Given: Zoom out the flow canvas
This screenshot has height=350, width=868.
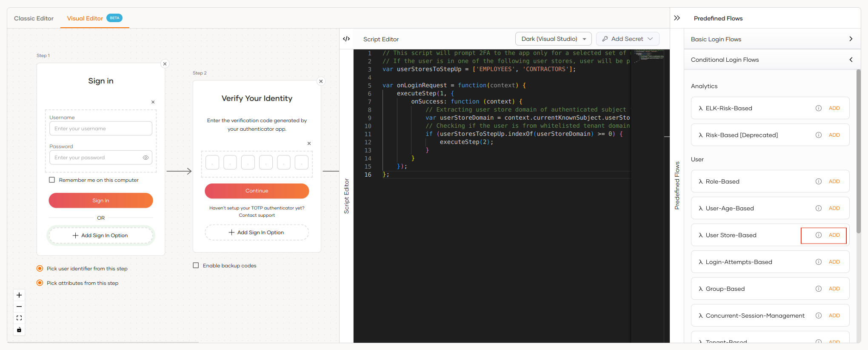Looking at the screenshot, I should pyautogui.click(x=19, y=307).
